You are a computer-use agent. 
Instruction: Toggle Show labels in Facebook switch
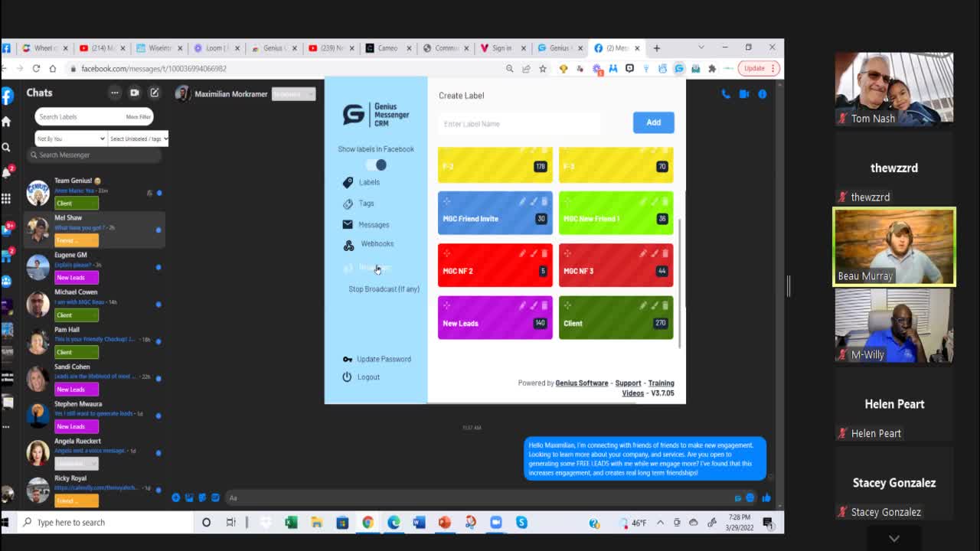[376, 165]
